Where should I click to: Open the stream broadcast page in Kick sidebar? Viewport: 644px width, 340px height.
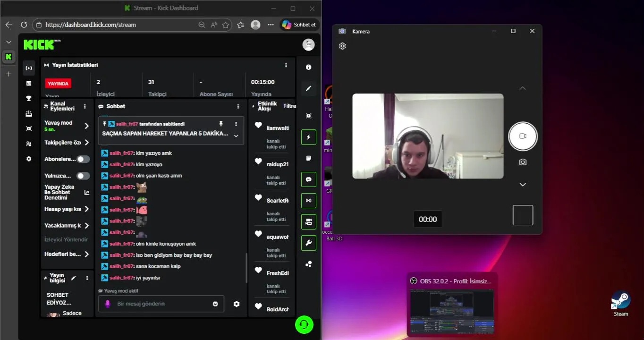point(29,68)
